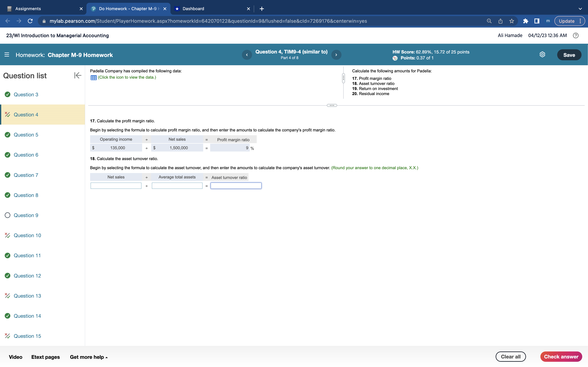588x367 pixels.
Task: Open Question 10 in the list
Action: coord(27,235)
